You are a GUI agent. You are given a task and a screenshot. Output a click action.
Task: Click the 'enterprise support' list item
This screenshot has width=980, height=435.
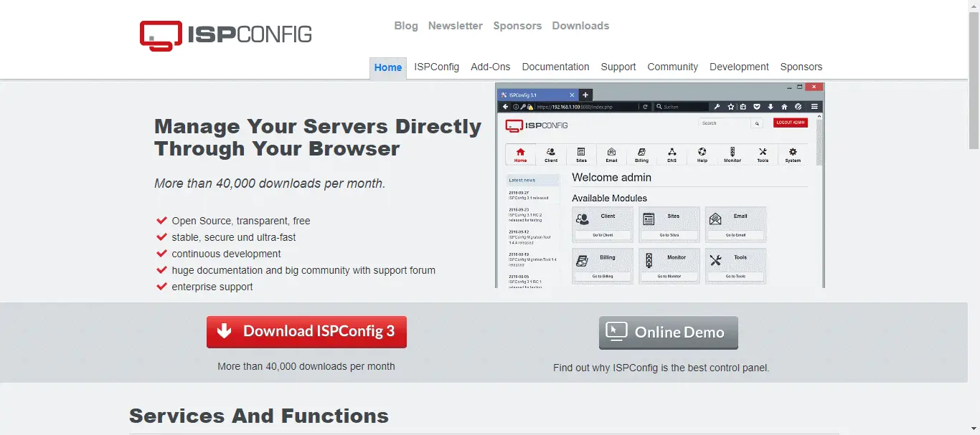(212, 287)
